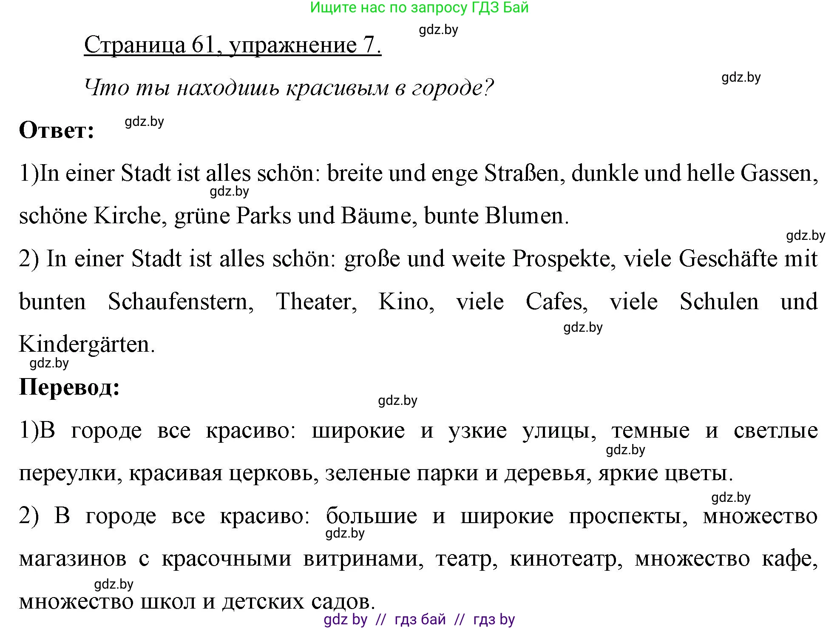Open the green 'Ищите нас по запросу ГДЗ Бай' banner

[x=419, y=9]
